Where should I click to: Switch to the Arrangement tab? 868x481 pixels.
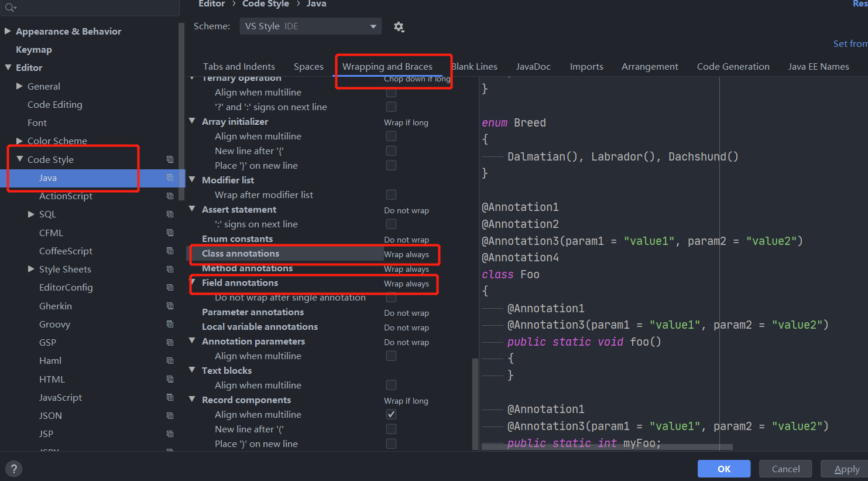coord(650,66)
